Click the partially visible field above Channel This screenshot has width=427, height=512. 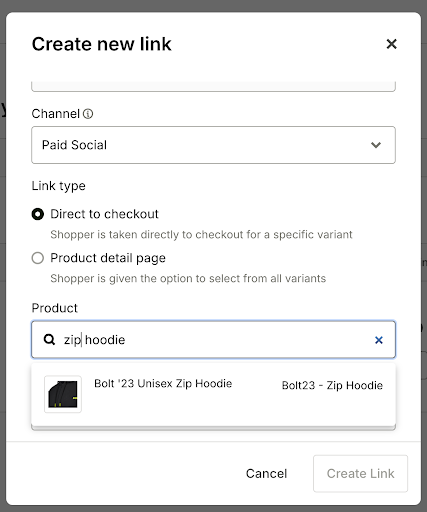click(213, 86)
